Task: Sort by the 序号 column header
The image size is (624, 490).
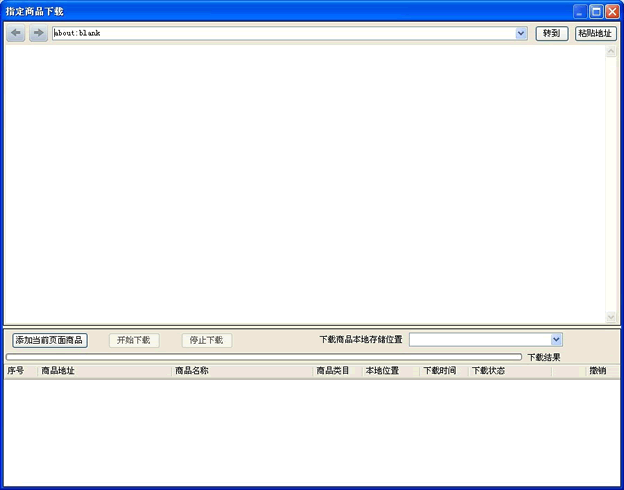Action: click(x=21, y=371)
